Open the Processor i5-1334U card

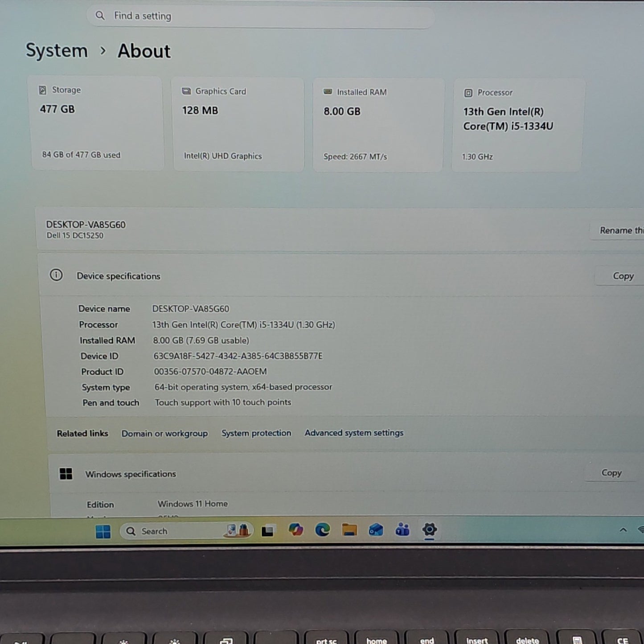point(518,125)
